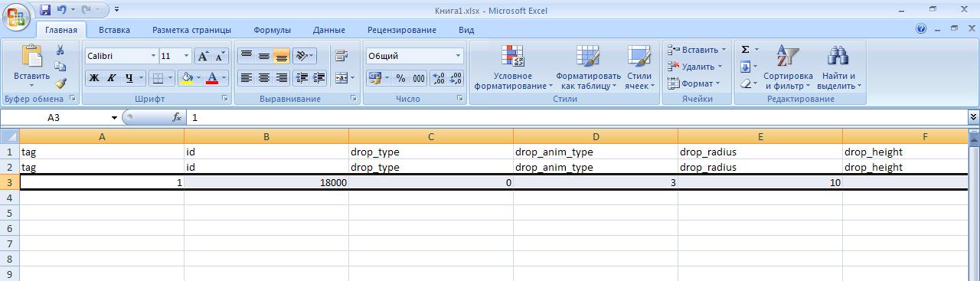Switch to the Рецензирование tab
This screenshot has height=281, width=980.
tap(402, 30)
